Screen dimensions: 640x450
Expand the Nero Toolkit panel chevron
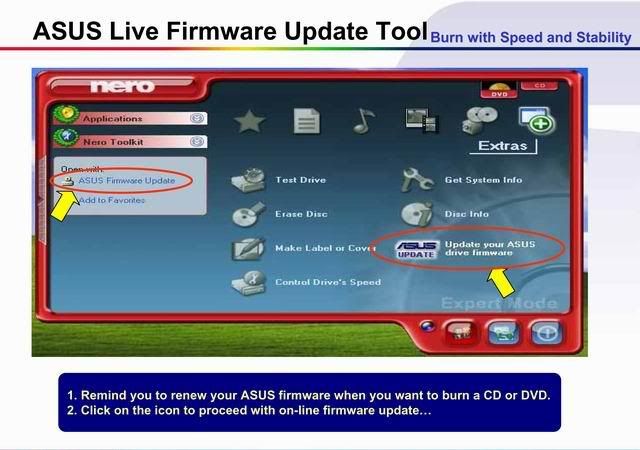[x=197, y=142]
